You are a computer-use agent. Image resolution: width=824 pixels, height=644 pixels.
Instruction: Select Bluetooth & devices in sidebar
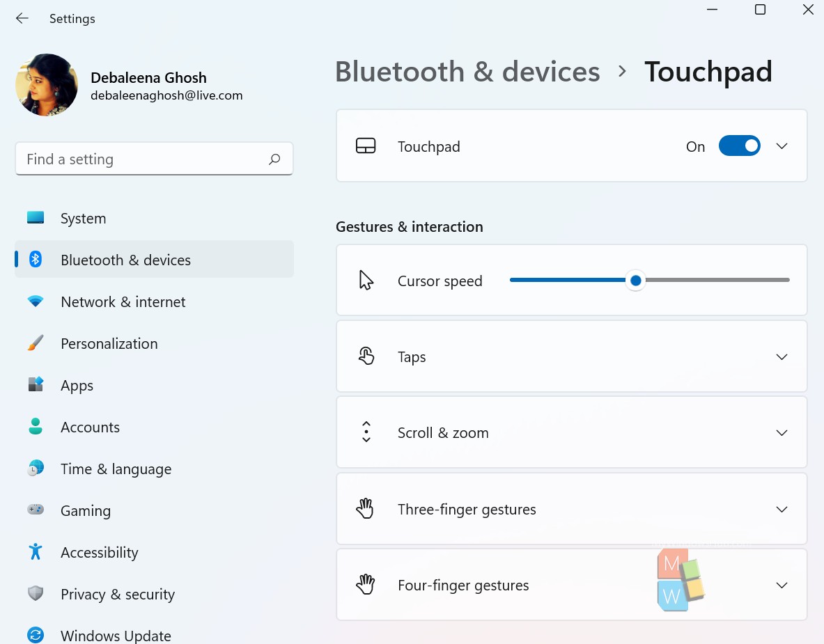point(154,259)
